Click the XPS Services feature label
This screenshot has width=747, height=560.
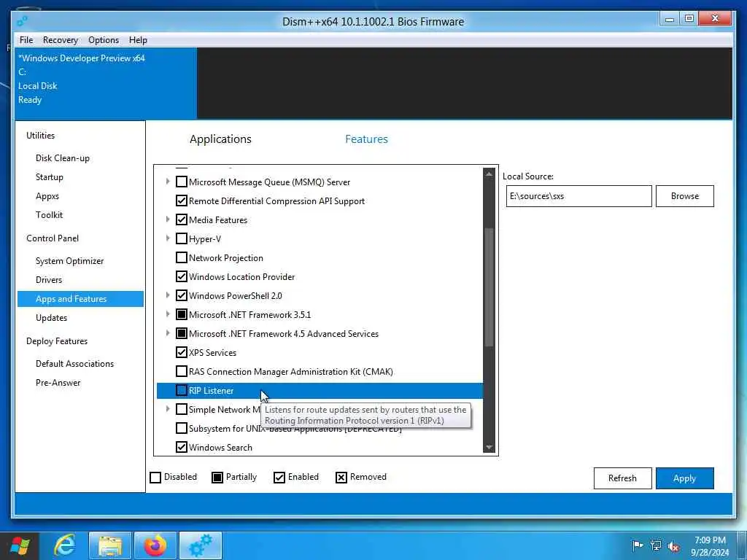pos(212,352)
